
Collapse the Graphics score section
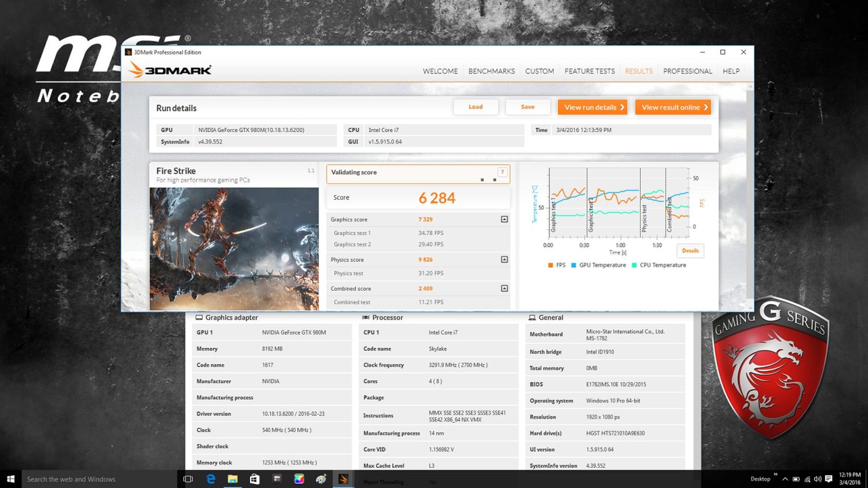click(505, 219)
